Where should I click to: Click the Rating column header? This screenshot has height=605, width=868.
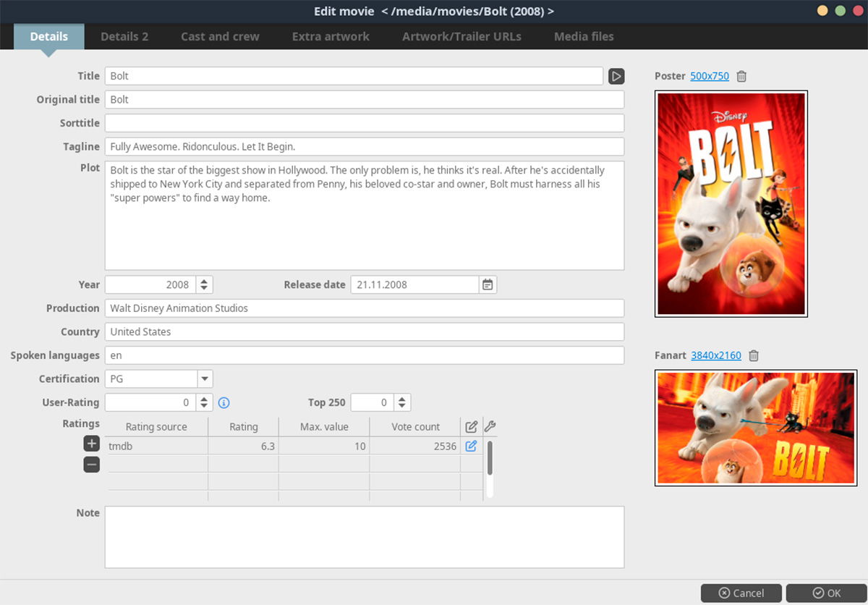pos(244,427)
